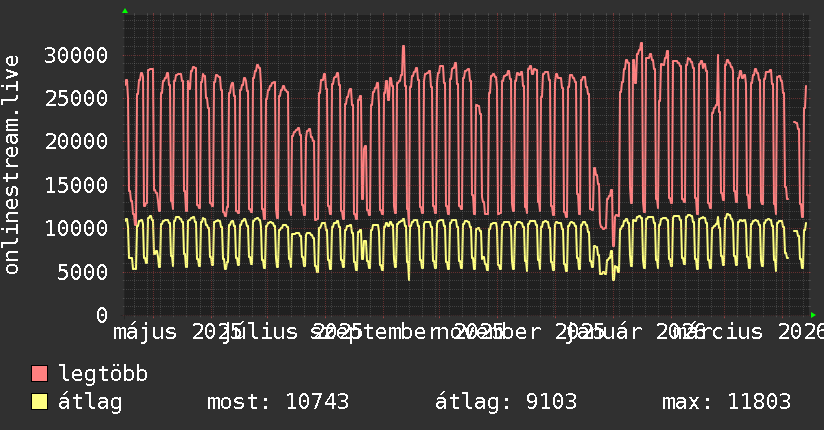Click the 10000 y-axis label
The width and height of the screenshot is (824, 430).
(x=76, y=228)
